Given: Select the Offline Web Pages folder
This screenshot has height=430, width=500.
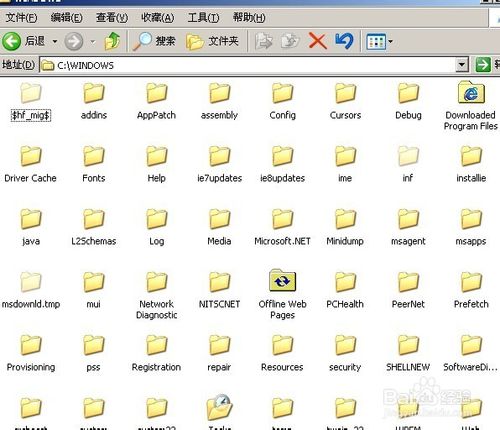Looking at the screenshot, I should pos(282,295).
